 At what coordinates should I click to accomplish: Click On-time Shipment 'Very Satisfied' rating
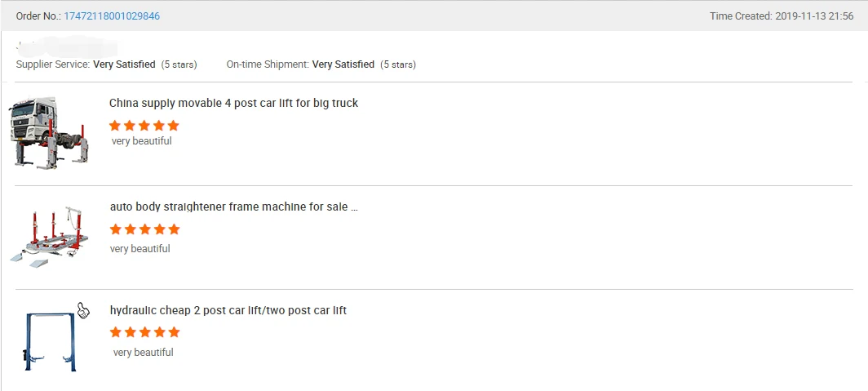(x=343, y=64)
